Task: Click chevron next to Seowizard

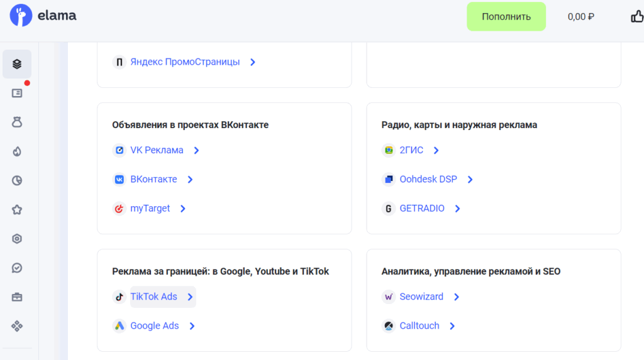Action: pyautogui.click(x=457, y=297)
